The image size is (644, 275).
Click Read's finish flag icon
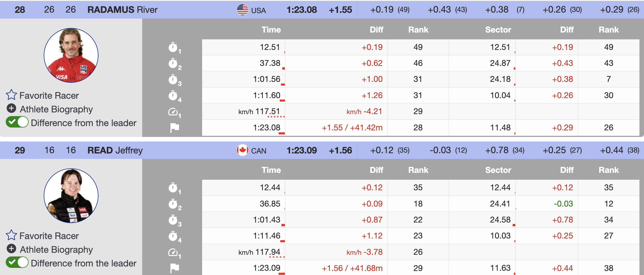[174, 268]
